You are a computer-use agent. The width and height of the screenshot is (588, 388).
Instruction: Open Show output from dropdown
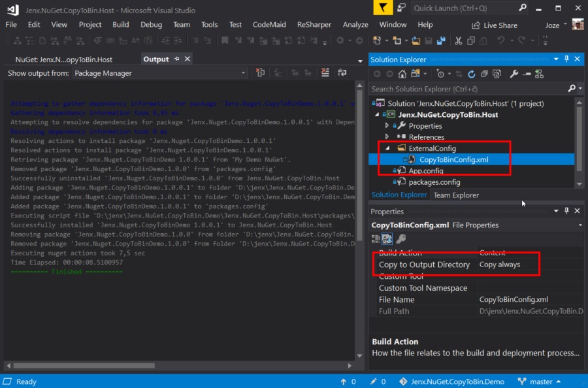coord(160,73)
